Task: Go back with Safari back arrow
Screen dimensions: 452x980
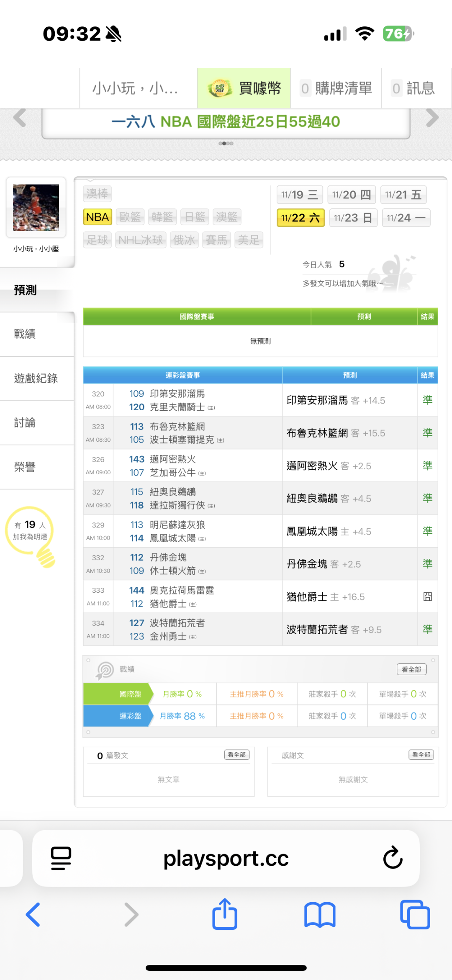Action: pos(33,915)
